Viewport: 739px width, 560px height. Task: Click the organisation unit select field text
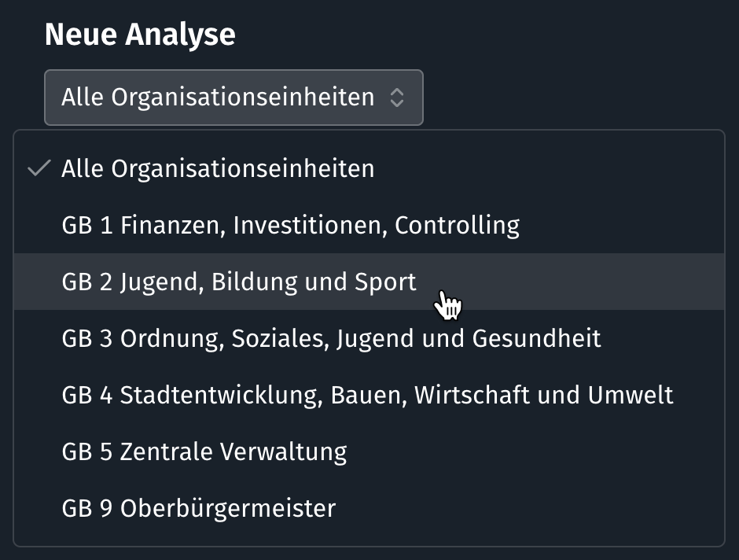[x=218, y=98]
